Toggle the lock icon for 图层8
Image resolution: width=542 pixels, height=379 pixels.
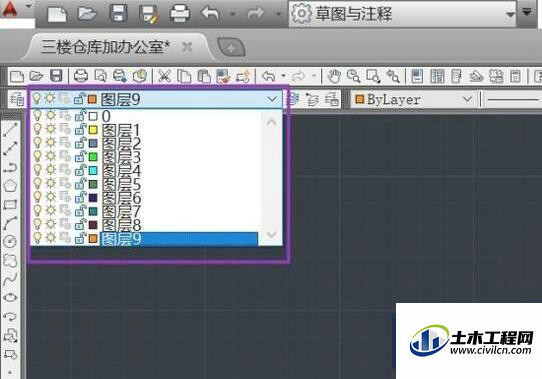(80, 224)
